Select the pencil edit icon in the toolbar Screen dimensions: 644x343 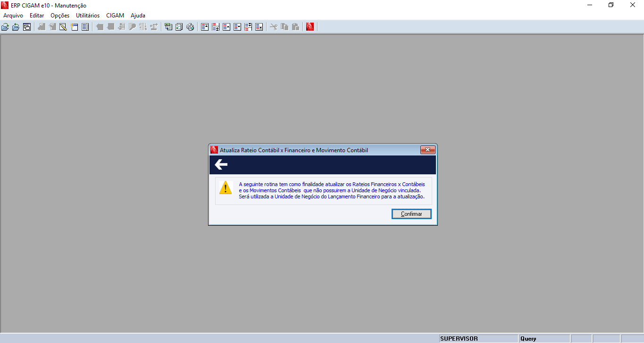pyautogui.click(x=63, y=27)
